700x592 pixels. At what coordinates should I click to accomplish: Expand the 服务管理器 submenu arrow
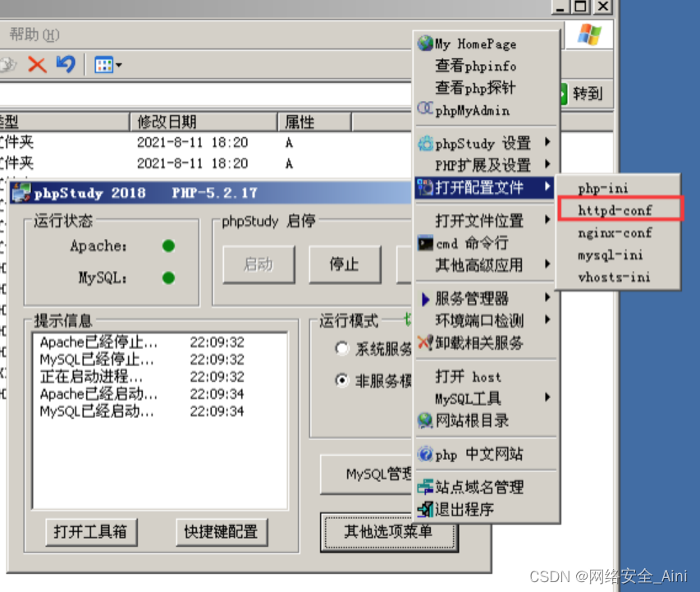pyautogui.click(x=547, y=297)
